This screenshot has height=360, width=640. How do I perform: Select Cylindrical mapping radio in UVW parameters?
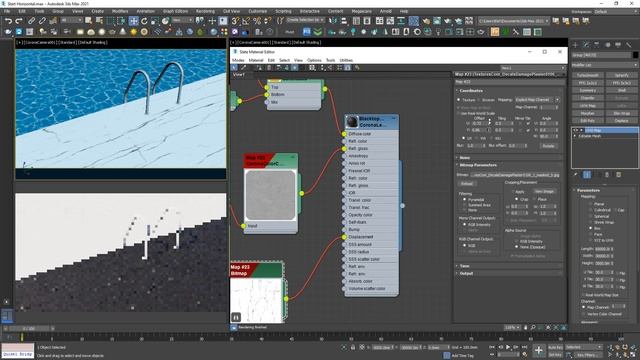click(x=591, y=210)
